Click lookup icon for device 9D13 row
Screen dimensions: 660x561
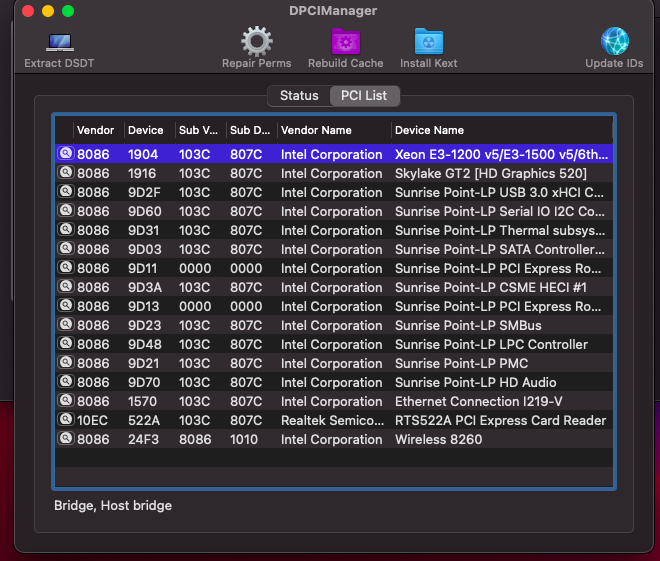coord(66,305)
